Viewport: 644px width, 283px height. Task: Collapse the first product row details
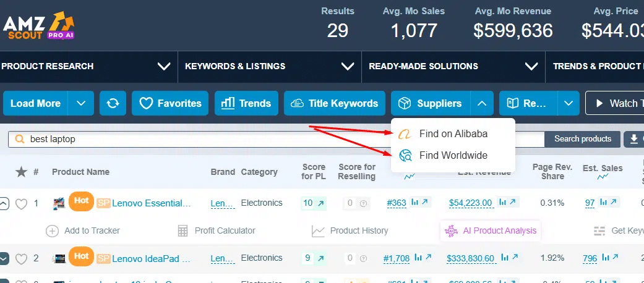[x=4, y=203]
